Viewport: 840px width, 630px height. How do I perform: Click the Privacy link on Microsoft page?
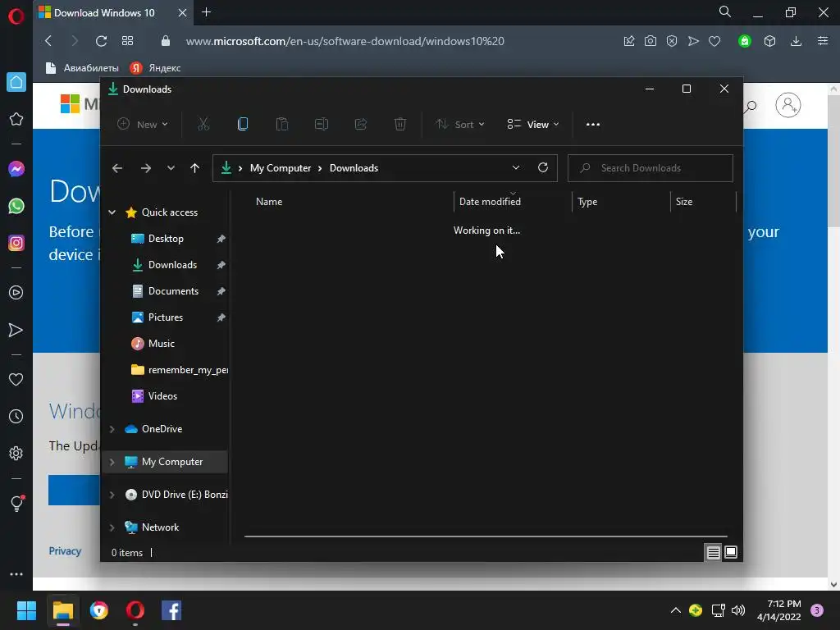pyautogui.click(x=65, y=551)
